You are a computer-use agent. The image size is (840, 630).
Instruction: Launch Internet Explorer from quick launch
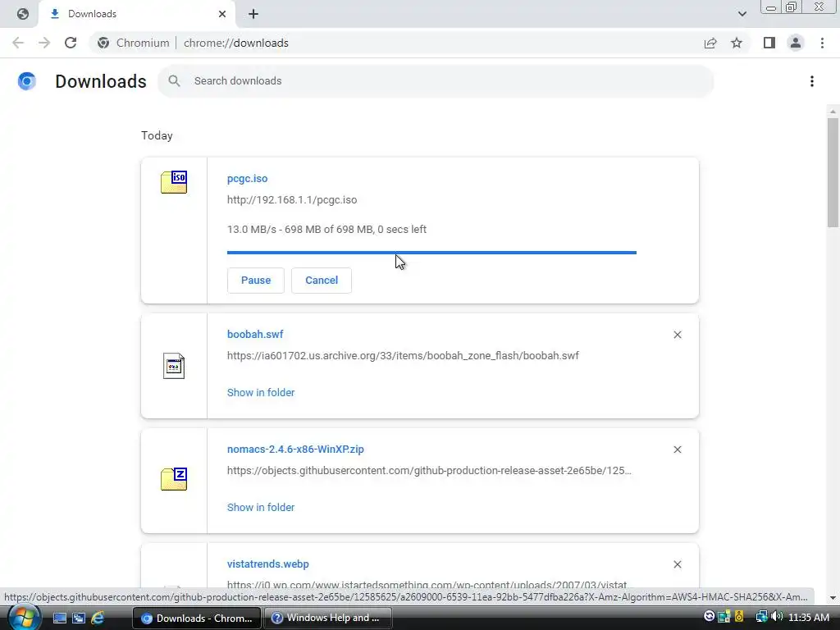coord(98,619)
